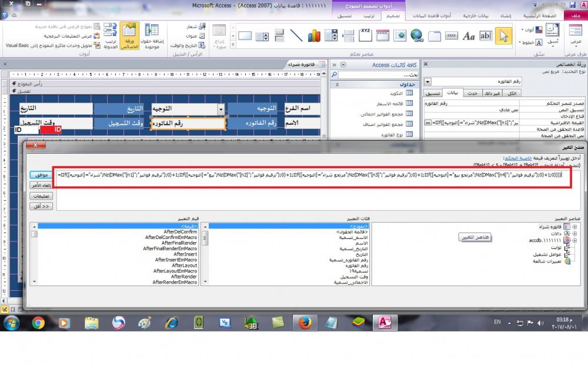Choose the Line control

click(x=296, y=36)
